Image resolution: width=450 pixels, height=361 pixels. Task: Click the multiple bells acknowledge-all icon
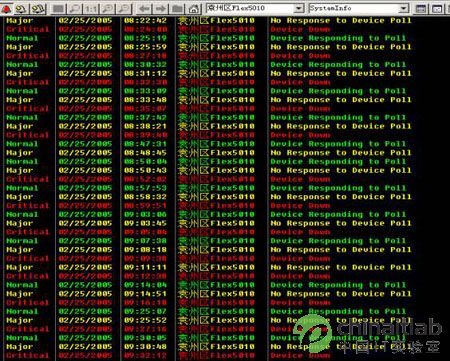click(38, 8)
